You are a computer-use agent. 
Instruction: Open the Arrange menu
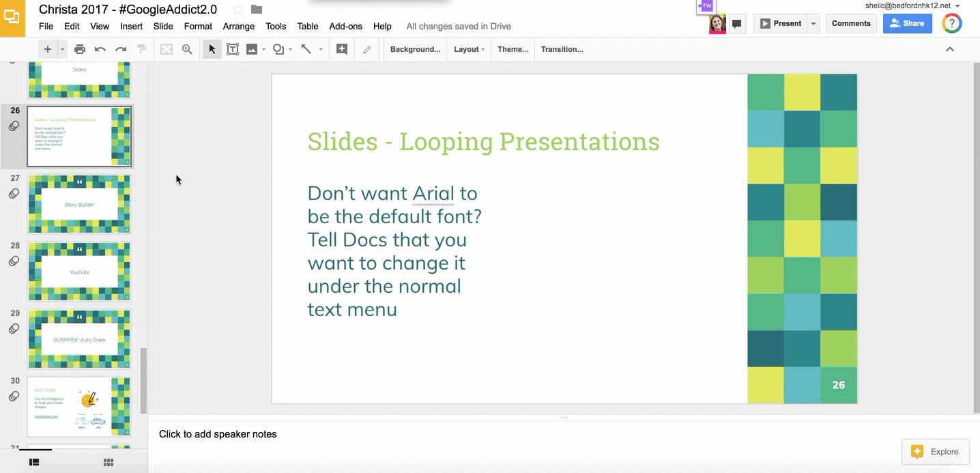[239, 27]
